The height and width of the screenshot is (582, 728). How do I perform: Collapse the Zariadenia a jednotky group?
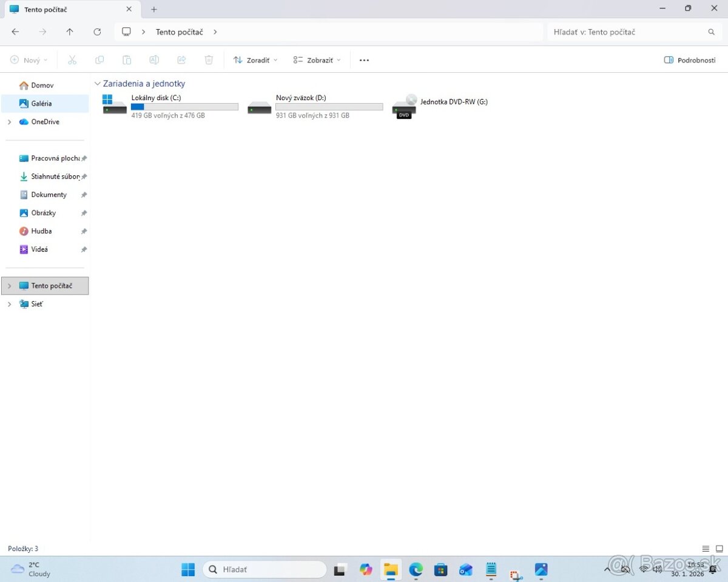click(x=98, y=84)
